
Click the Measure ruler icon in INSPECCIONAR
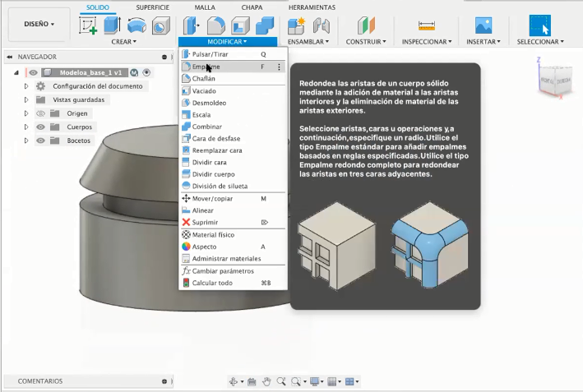[x=426, y=25]
